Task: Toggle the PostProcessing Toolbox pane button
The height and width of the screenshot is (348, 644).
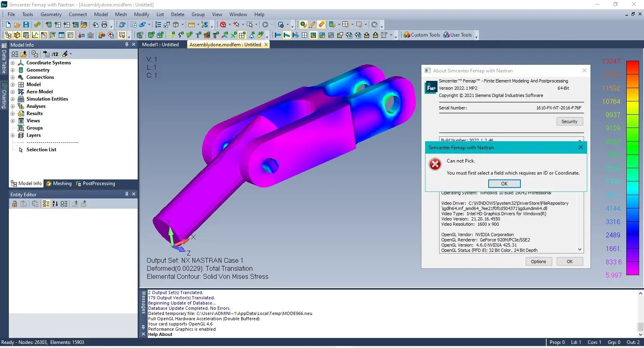Action: tap(26, 35)
